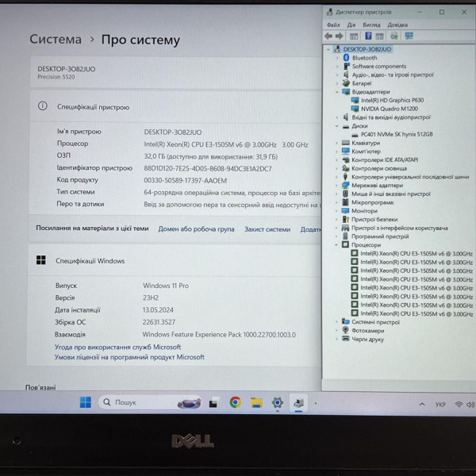Collapse the Відеоадаптери node

[x=337, y=92]
